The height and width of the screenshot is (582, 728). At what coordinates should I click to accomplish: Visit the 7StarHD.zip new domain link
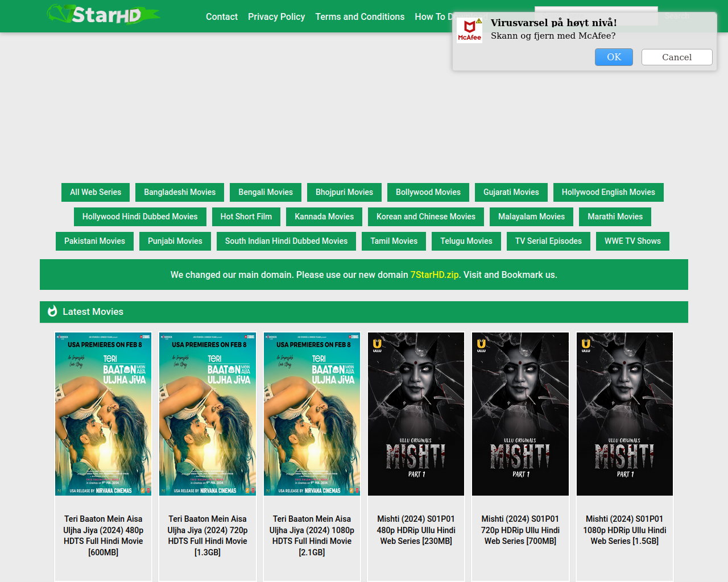pyautogui.click(x=435, y=275)
